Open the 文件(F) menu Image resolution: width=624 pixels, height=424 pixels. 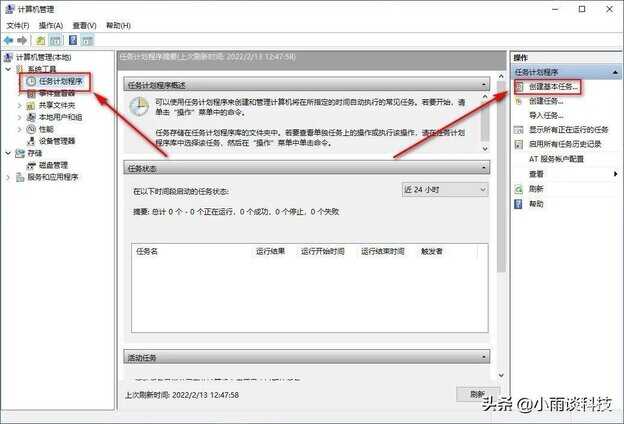coord(18,25)
